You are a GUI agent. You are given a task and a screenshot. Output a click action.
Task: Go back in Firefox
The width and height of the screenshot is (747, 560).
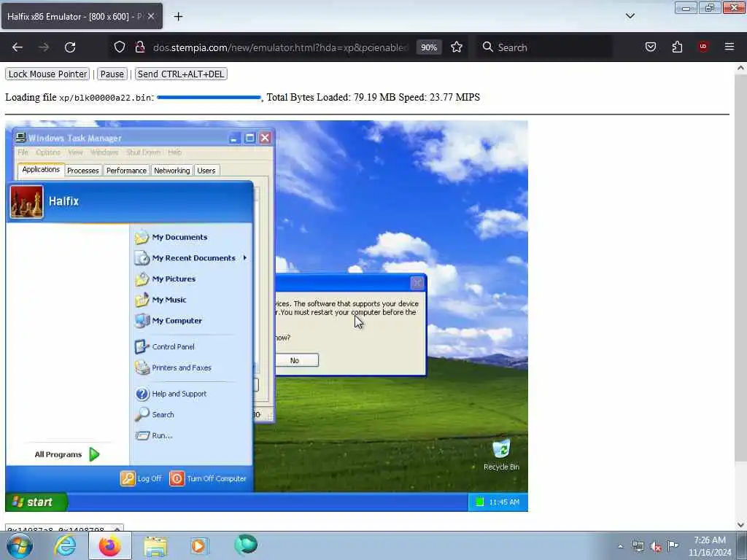[x=18, y=47]
